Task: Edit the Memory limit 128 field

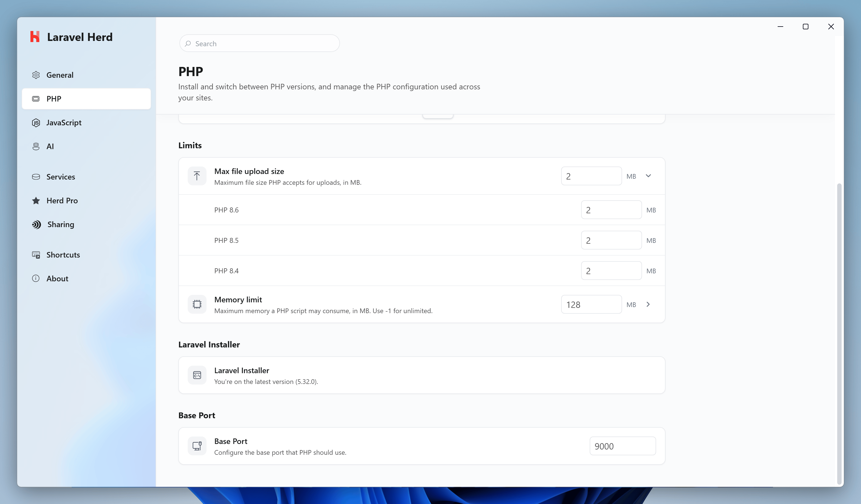Action: [591, 304]
